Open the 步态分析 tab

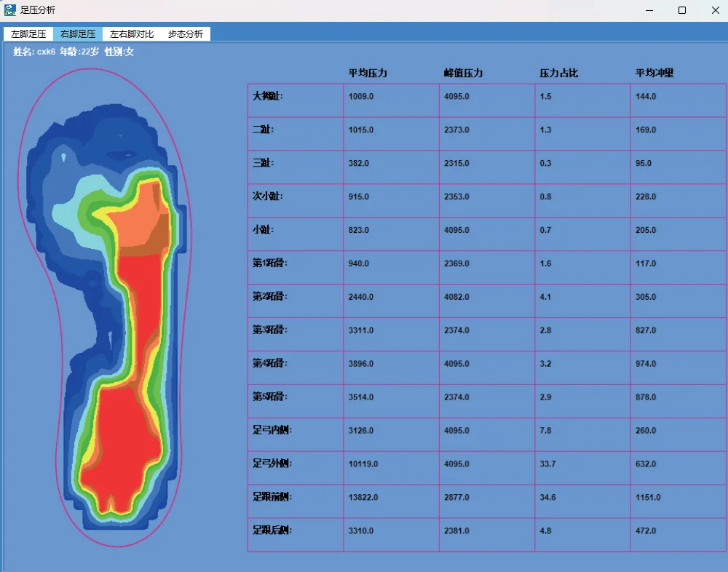(186, 34)
